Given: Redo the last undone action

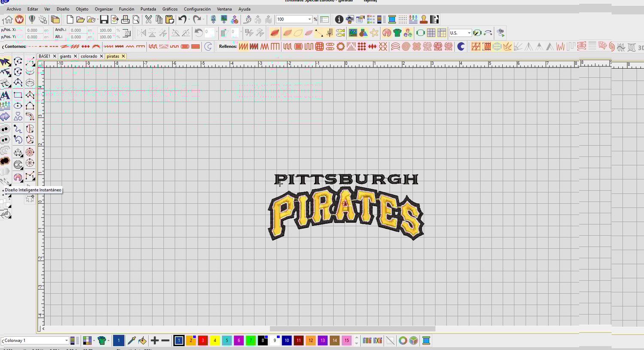Looking at the screenshot, I should (197, 19).
